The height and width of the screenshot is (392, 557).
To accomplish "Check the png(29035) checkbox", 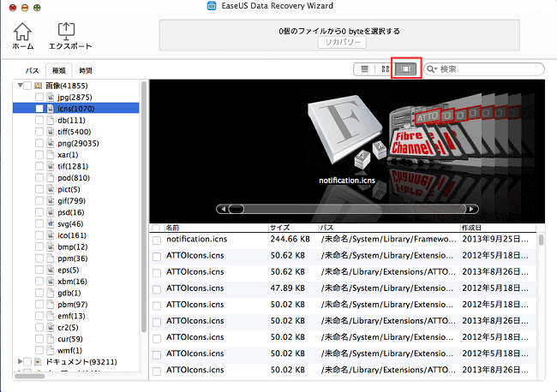I will 39,143.
